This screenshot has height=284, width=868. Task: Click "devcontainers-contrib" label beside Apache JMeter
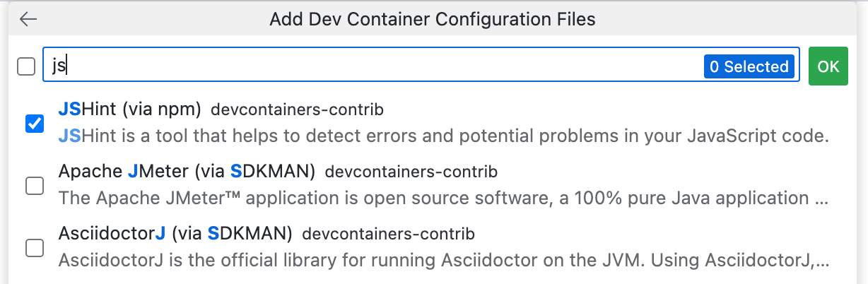411,172
